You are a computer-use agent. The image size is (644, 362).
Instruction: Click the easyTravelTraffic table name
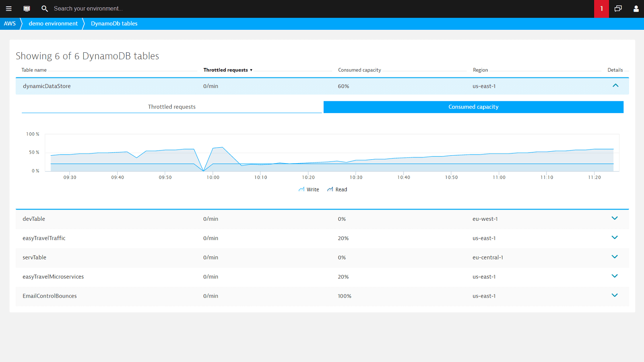coord(44,238)
